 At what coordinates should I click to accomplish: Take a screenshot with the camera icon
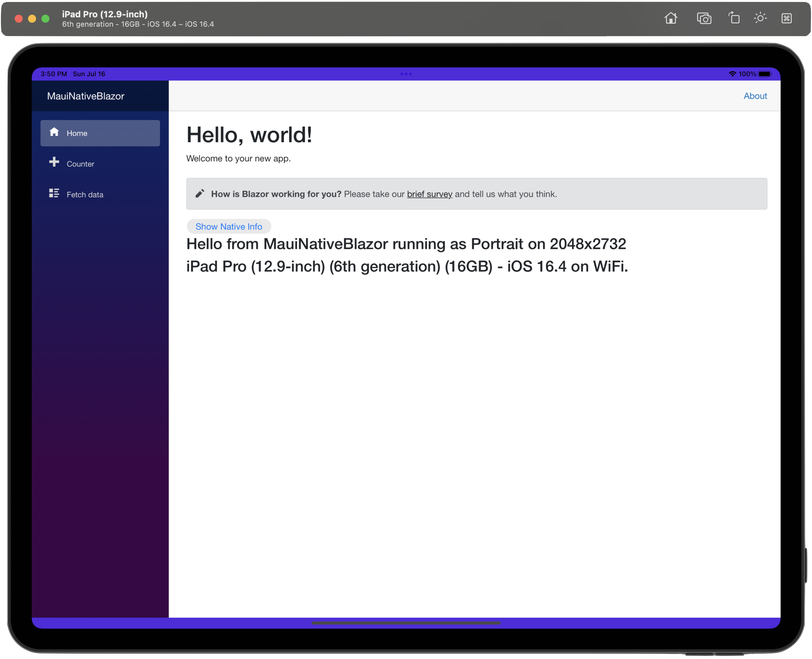pos(704,18)
